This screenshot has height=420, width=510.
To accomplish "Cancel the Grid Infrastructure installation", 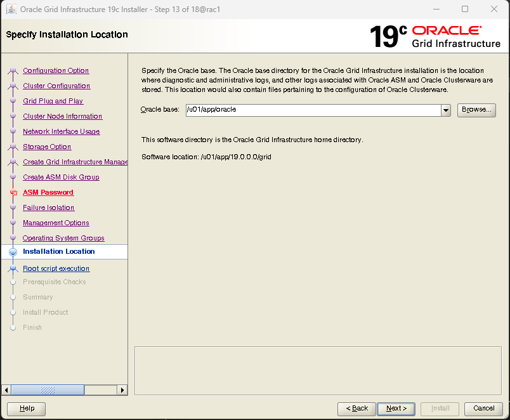I will 483,409.
